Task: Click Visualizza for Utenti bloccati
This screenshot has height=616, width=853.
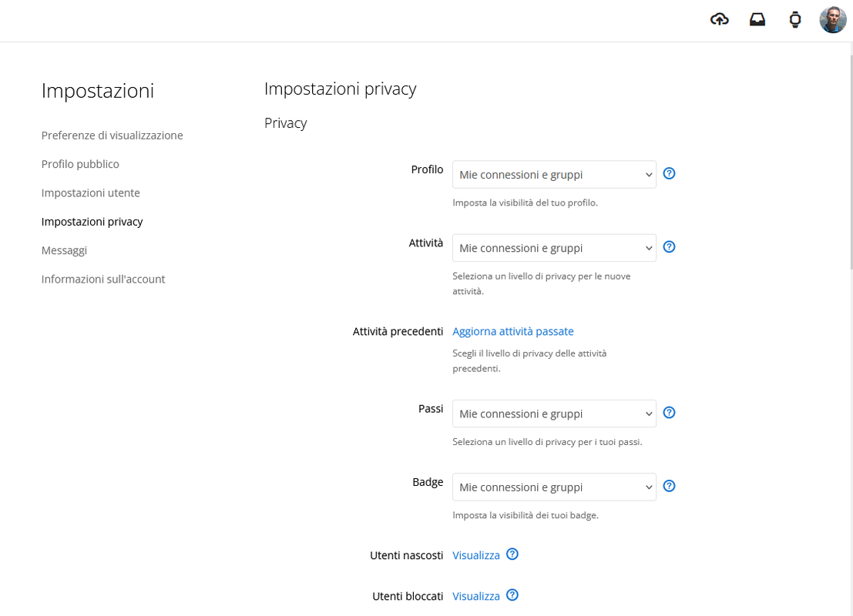Action: (476, 596)
